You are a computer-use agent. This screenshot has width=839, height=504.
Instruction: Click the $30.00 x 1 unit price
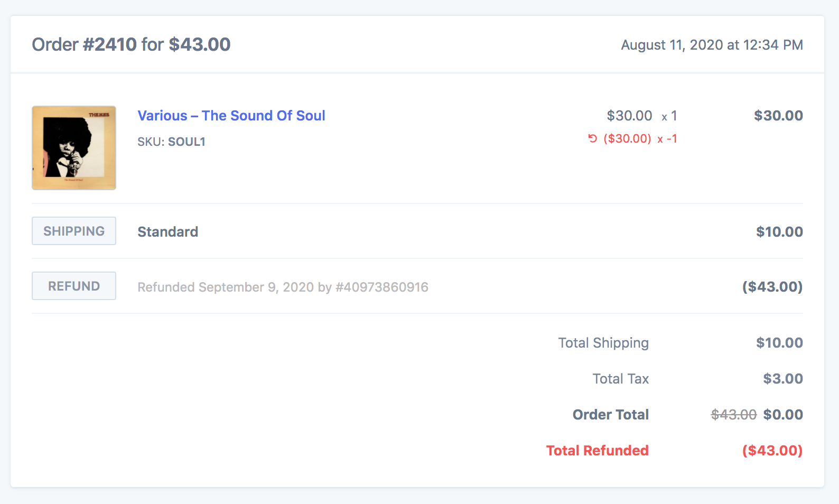coord(642,116)
